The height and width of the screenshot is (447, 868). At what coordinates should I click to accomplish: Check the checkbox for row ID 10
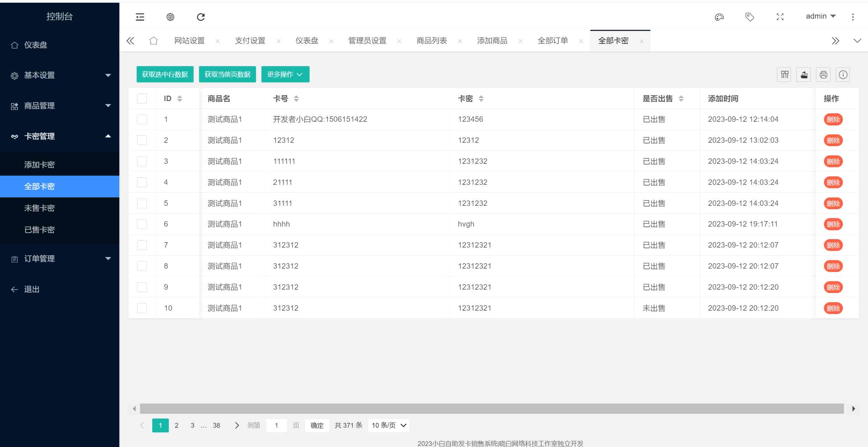click(142, 308)
